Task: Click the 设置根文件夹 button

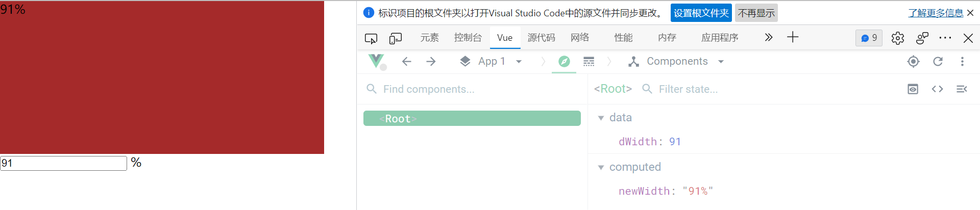Action: [x=701, y=13]
